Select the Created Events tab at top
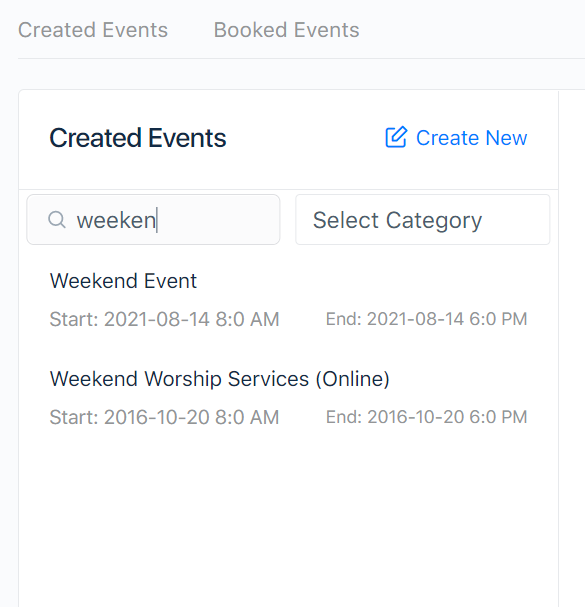The width and height of the screenshot is (585, 607). pyautogui.click(x=93, y=30)
